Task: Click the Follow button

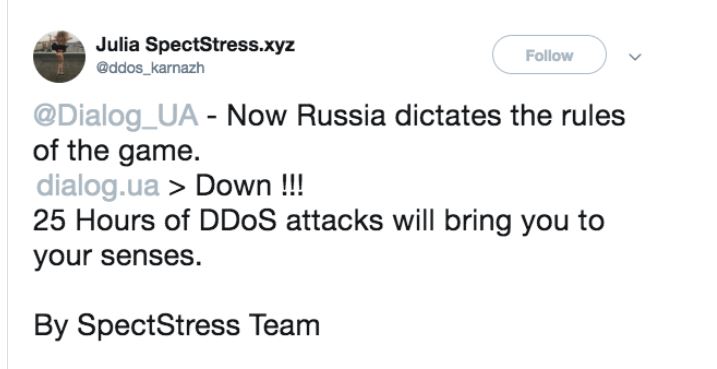Action: pyautogui.click(x=549, y=55)
